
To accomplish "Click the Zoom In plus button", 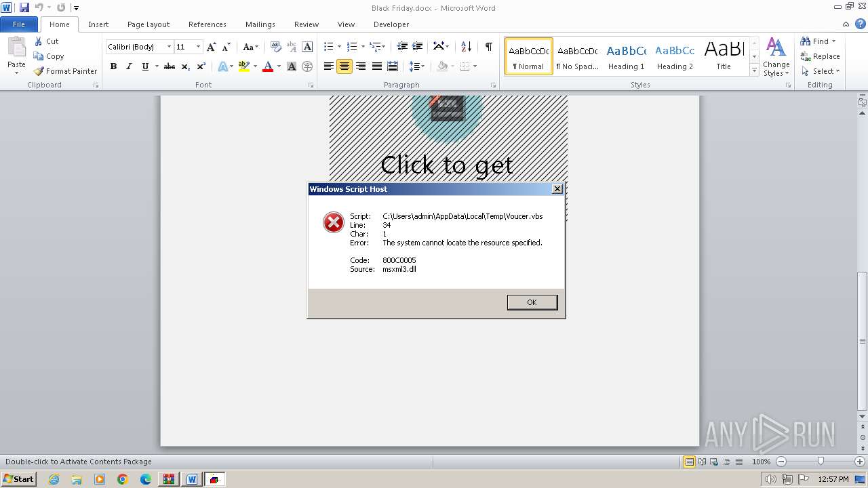I will pyautogui.click(x=860, y=462).
